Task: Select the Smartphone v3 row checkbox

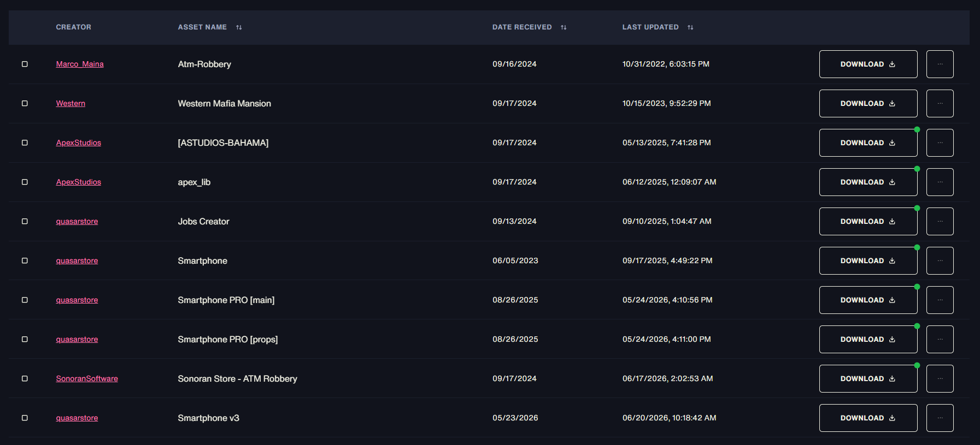Action: (25, 418)
